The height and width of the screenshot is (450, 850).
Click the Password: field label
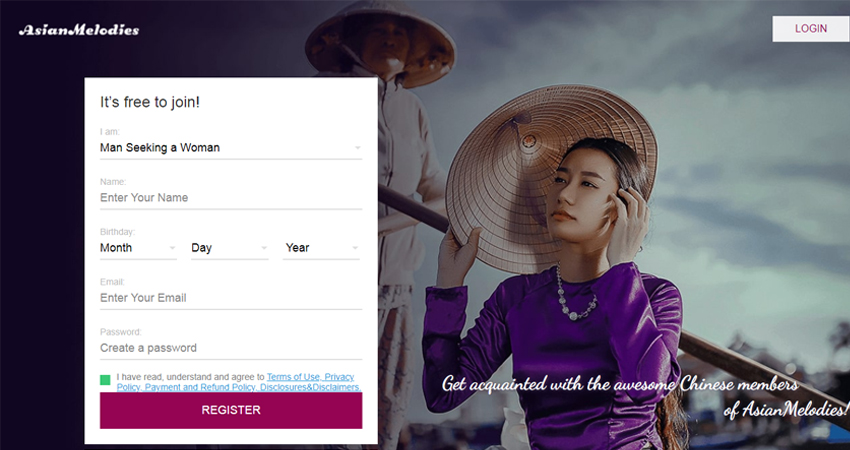(x=121, y=332)
